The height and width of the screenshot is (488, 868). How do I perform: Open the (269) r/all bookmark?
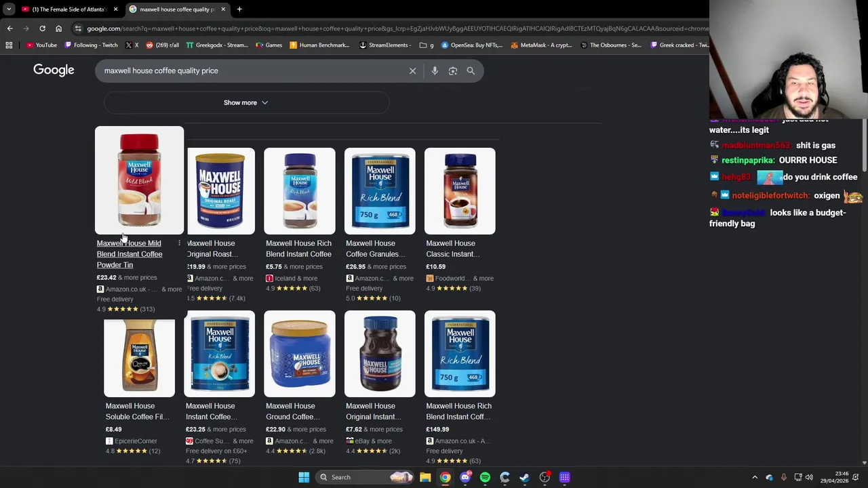(x=163, y=45)
